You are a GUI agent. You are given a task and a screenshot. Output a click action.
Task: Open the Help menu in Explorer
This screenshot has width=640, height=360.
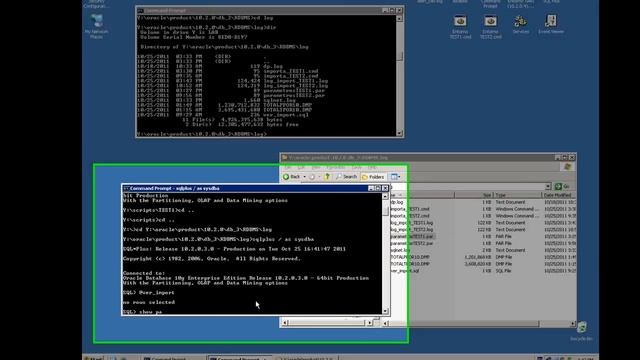pyautogui.click(x=372, y=167)
